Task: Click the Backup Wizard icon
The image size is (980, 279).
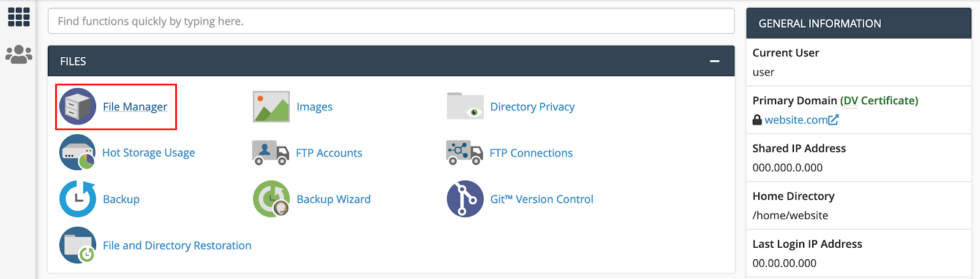Action: 271,199
